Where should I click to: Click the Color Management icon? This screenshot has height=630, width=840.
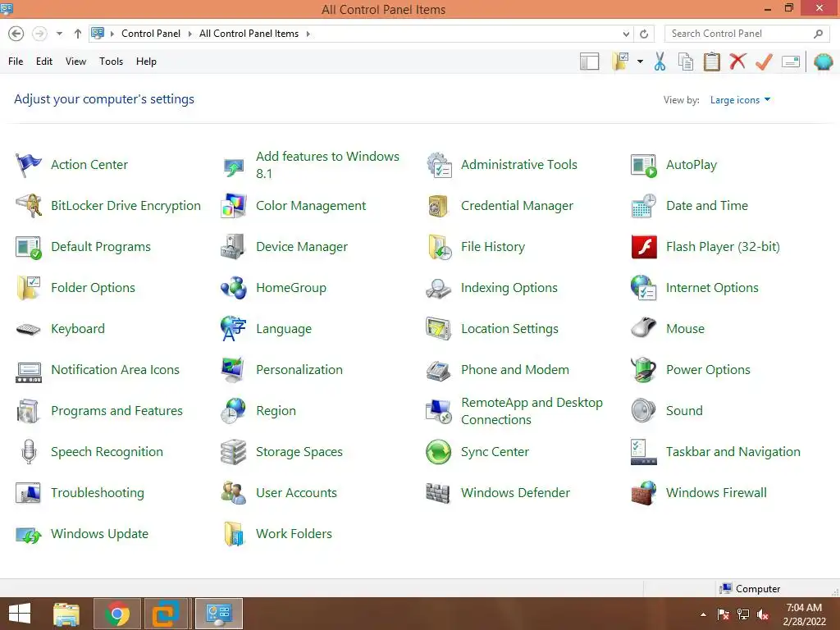[234, 206]
